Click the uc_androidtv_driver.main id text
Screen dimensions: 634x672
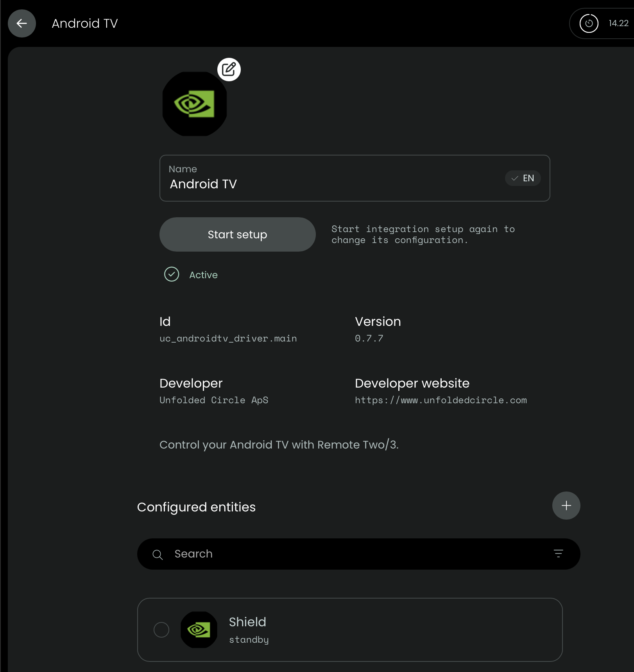[228, 338]
